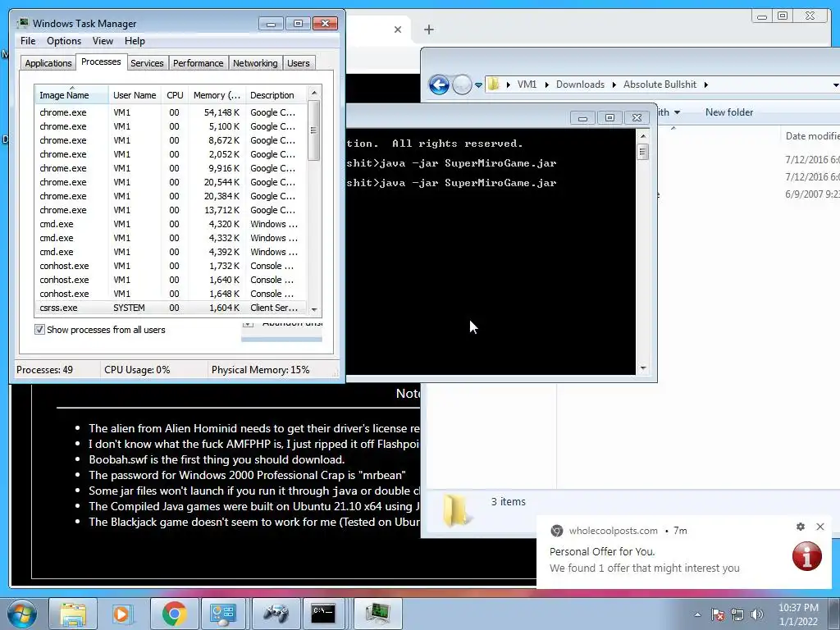Viewport: 840px width, 630px height.
Task: Launch Windows Media Player taskbar icon
Action: [121, 614]
